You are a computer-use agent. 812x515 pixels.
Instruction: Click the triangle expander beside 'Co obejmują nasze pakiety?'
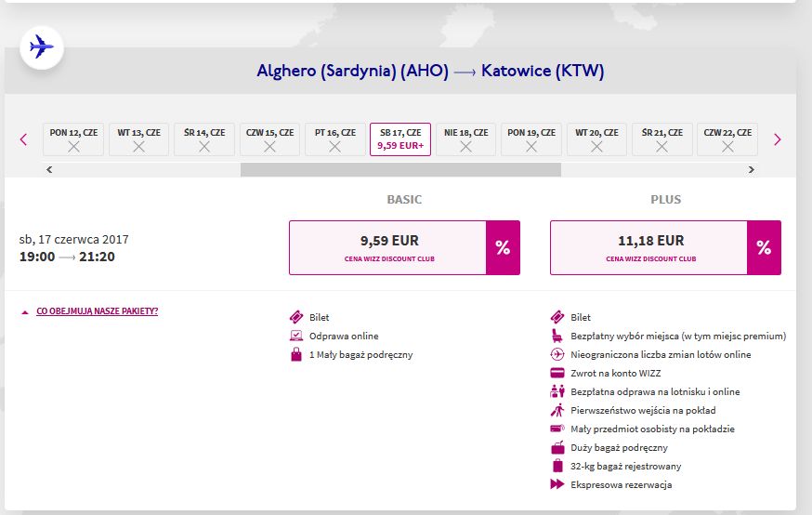[x=24, y=312]
